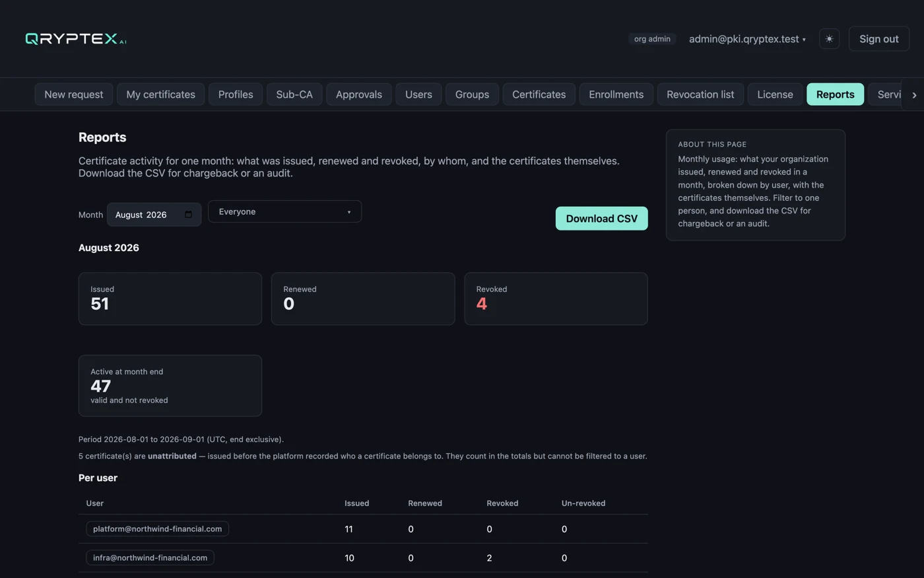Click the Renewed column header in Per user table

(x=425, y=503)
